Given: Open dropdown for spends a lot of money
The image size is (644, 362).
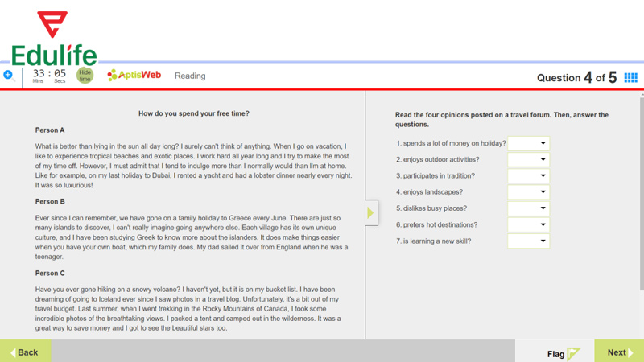Looking at the screenshot, I should tap(528, 143).
